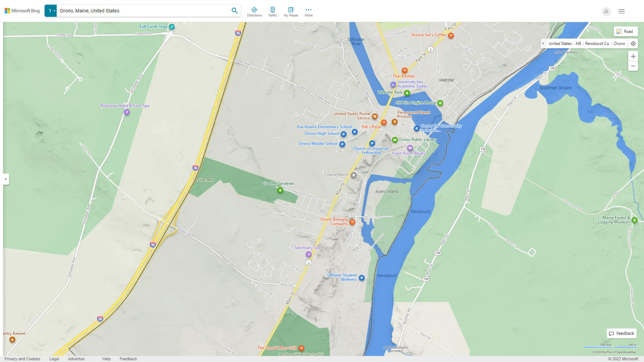Select the Directions icon in the toolbar
The height and width of the screenshot is (362, 644).
(x=254, y=11)
